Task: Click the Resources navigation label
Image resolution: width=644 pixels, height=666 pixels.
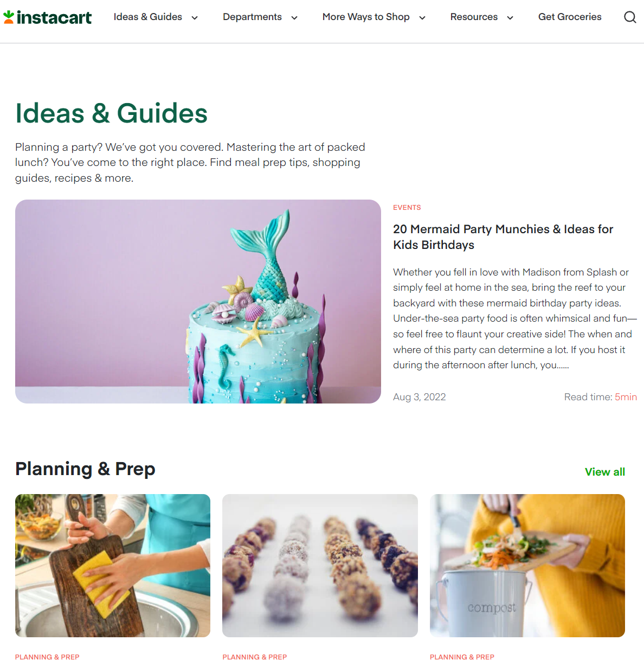Action: pyautogui.click(x=474, y=17)
